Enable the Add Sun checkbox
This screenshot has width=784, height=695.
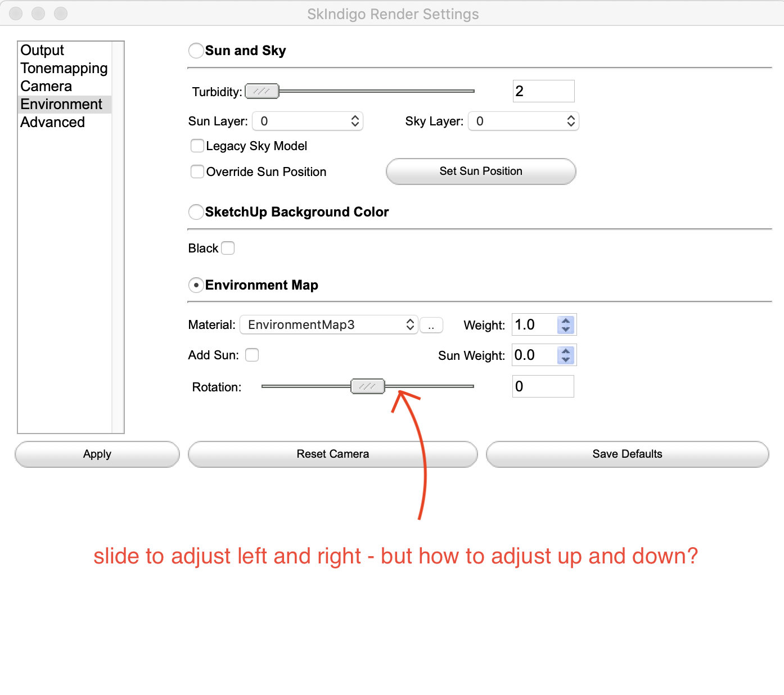click(x=252, y=355)
